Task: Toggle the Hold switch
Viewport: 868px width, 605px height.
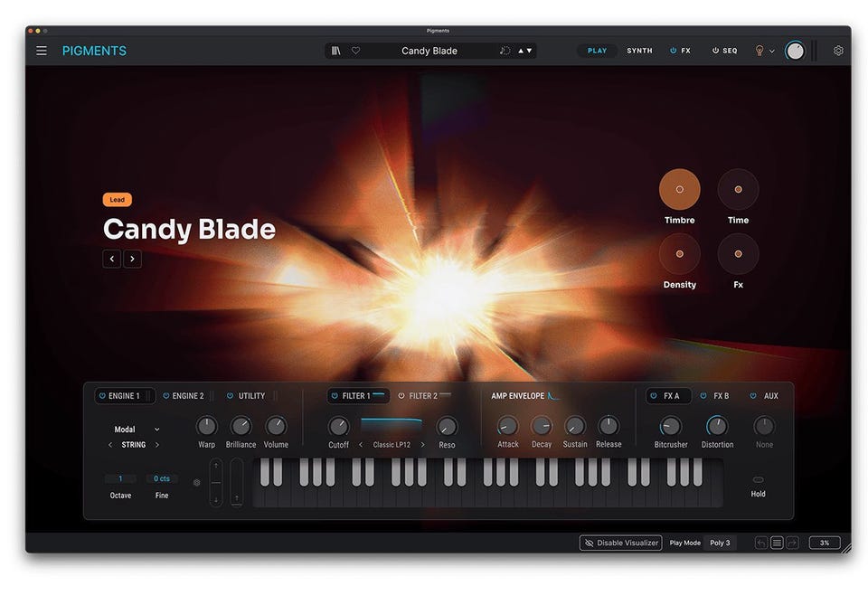Action: point(759,479)
